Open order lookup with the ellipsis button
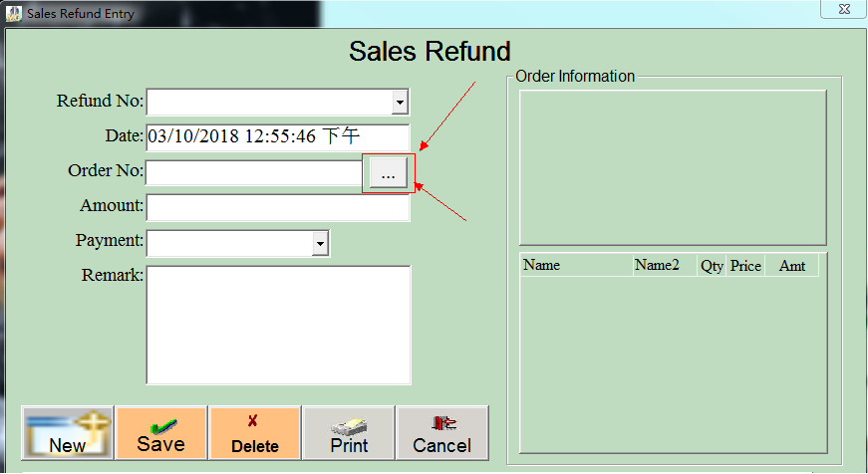The width and height of the screenshot is (868, 474). [389, 173]
